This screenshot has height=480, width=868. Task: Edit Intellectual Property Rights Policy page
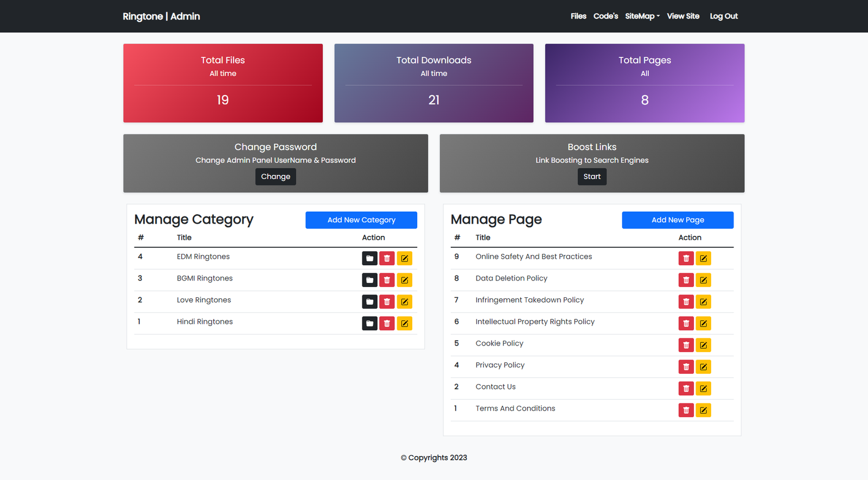[703, 323]
